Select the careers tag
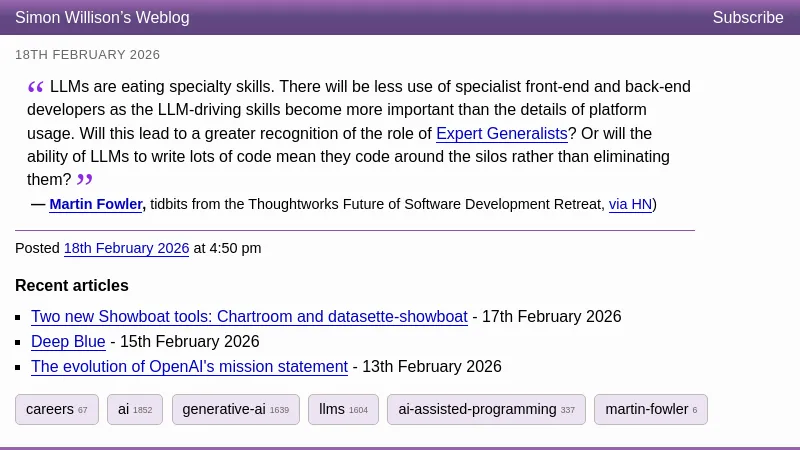 (56, 409)
